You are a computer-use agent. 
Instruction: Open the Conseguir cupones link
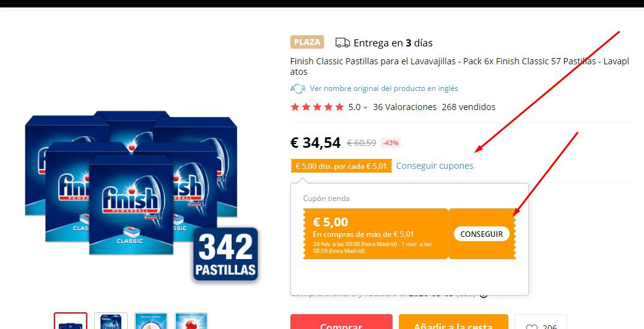tap(435, 166)
